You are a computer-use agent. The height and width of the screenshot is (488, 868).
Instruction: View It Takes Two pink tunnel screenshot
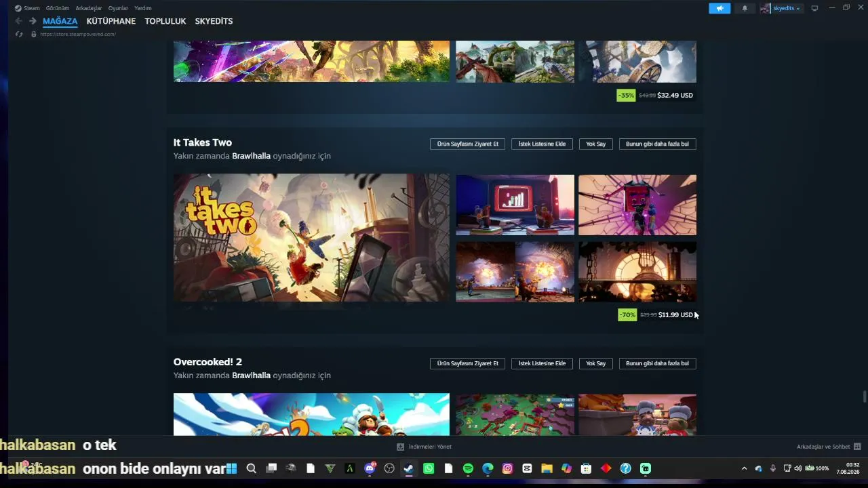[x=637, y=205]
